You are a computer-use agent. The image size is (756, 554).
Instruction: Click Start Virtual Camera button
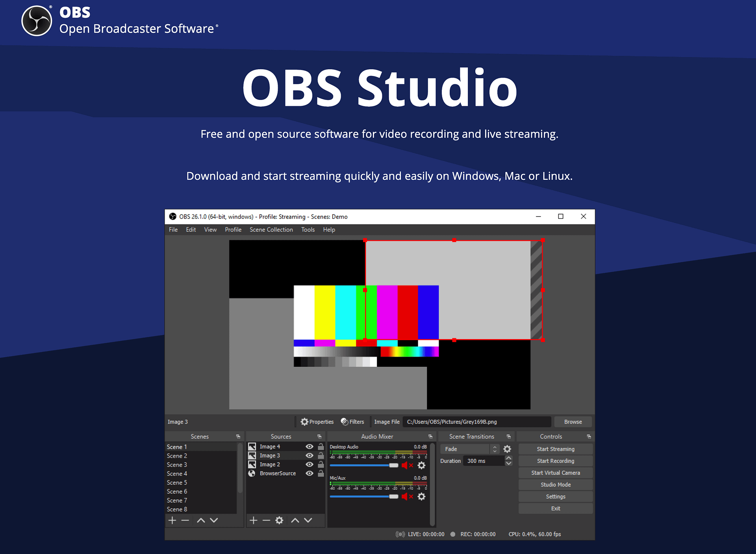tap(556, 473)
